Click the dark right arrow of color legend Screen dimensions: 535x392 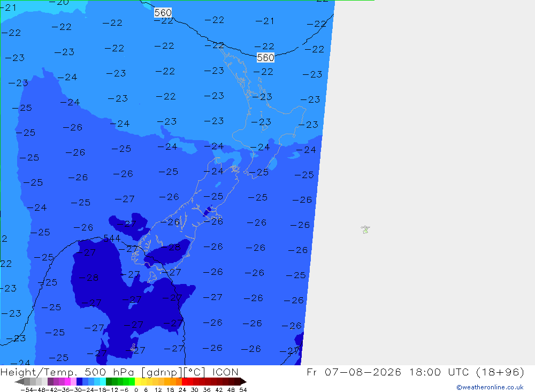point(243,381)
